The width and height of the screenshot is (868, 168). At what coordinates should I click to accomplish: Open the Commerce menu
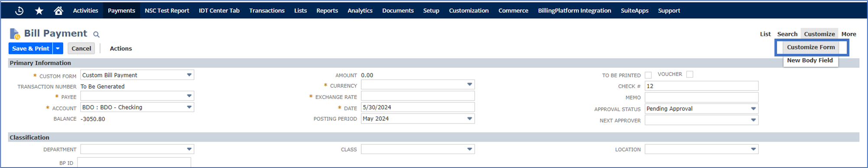(513, 10)
